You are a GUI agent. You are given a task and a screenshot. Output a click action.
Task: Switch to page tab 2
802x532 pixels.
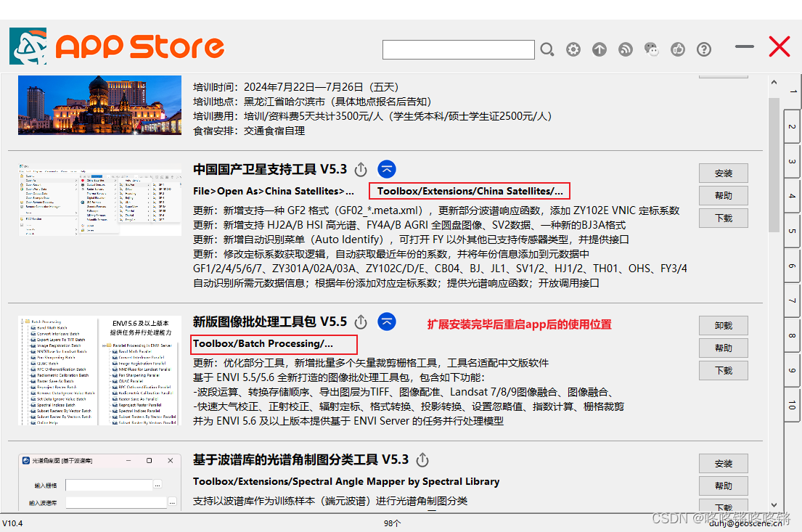click(793, 126)
